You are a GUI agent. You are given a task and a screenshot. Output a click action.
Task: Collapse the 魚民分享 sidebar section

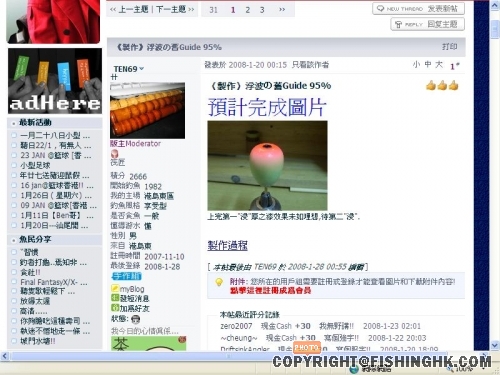(13, 240)
